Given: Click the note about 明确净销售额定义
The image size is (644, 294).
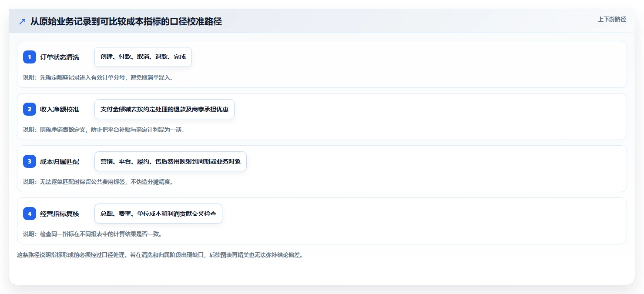Looking at the screenshot, I should 104,130.
